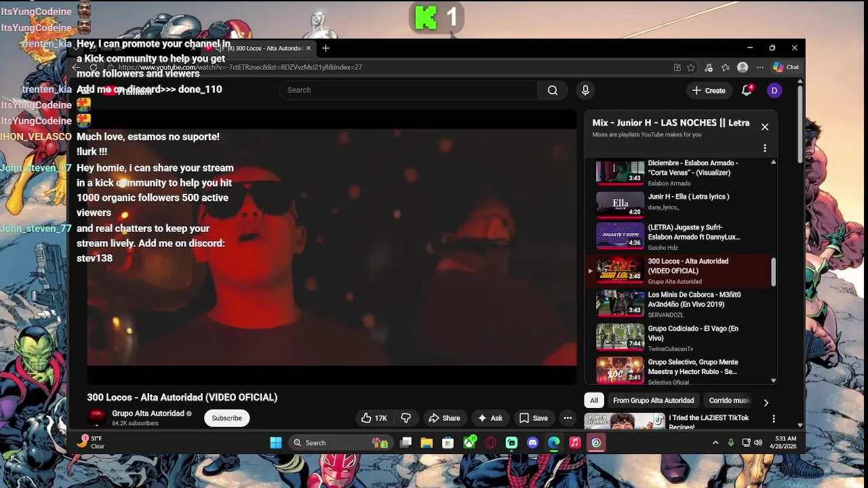Open options for LAZIEST TikTok Recipes video
The height and width of the screenshot is (488, 868).
[x=774, y=419]
